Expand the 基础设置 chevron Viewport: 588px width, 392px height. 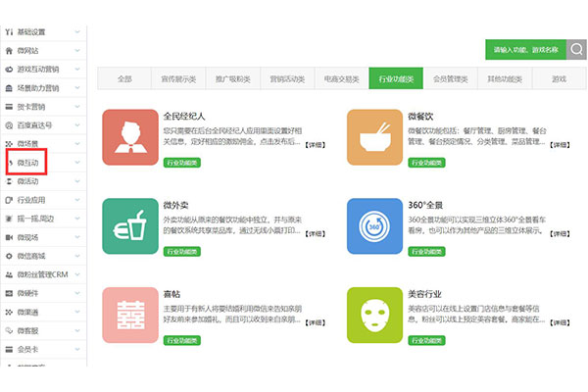pos(77,32)
